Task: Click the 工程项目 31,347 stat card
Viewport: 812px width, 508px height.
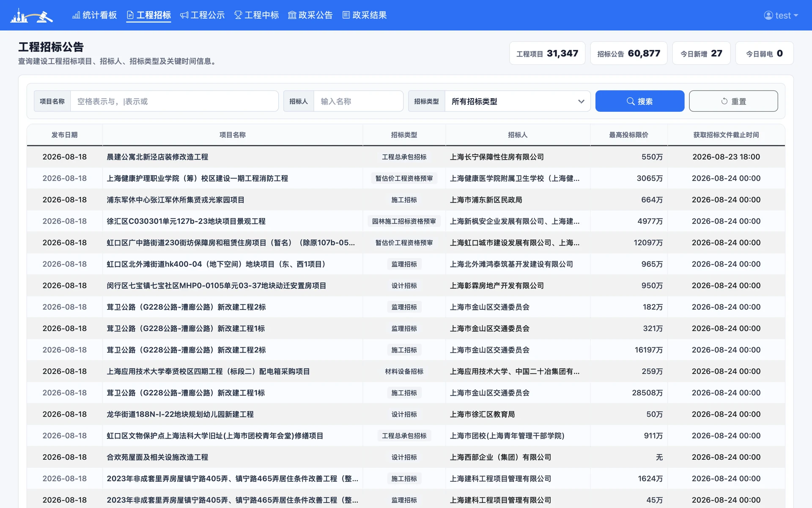Action: [x=547, y=53]
